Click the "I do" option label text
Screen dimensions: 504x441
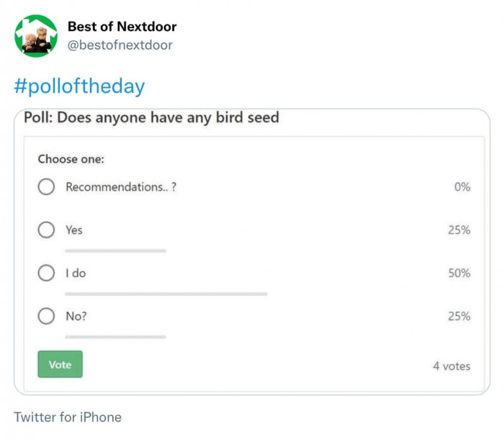76,273
